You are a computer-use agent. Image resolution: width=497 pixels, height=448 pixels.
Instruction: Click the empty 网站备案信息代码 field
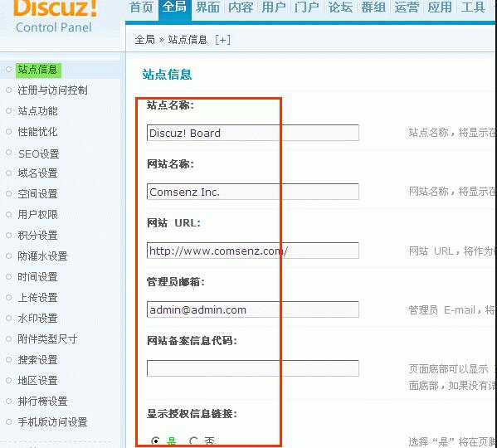(x=252, y=368)
